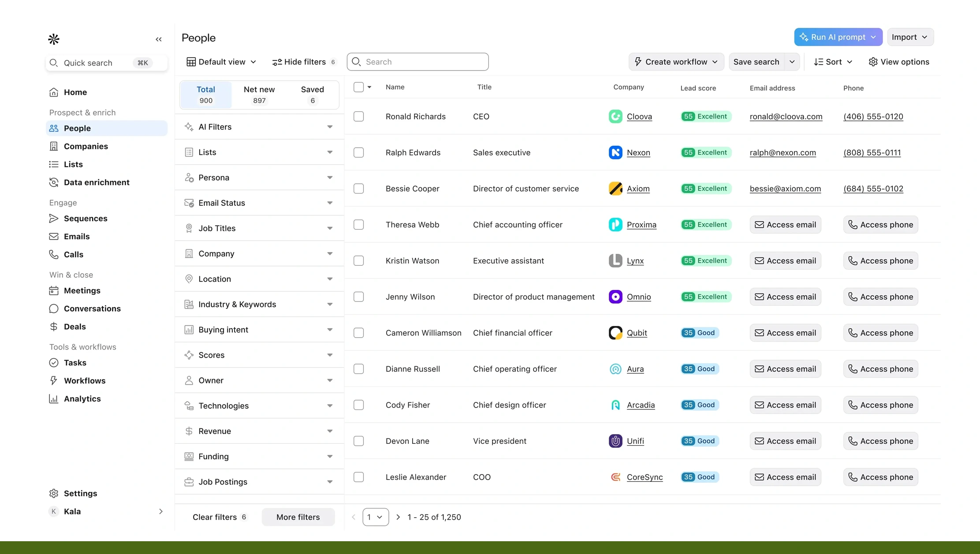Open Settings gear in sidebar

pyautogui.click(x=54, y=494)
